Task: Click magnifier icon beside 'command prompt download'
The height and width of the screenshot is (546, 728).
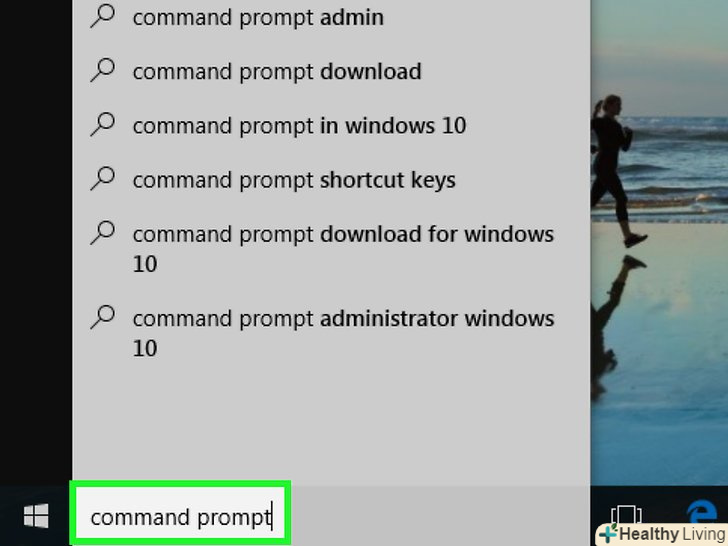Action: pos(102,71)
